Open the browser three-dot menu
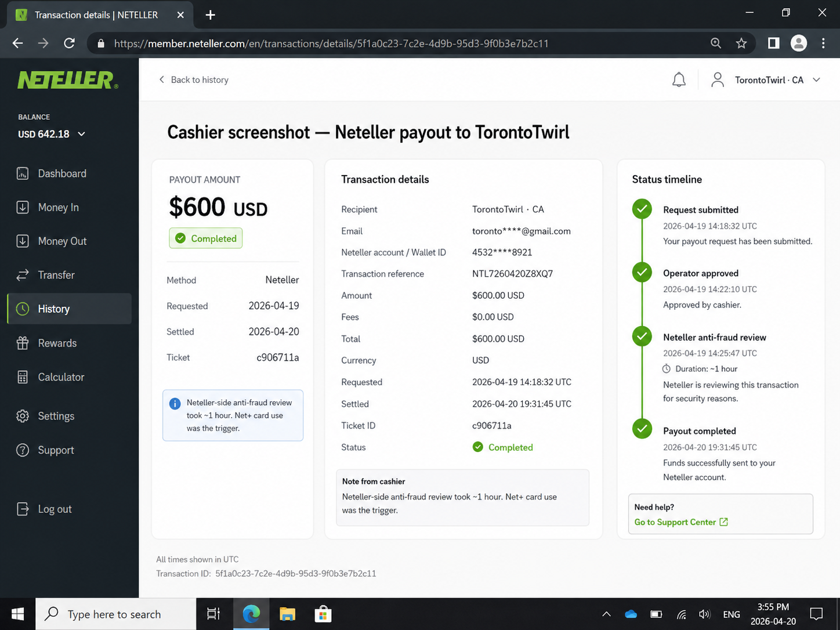The height and width of the screenshot is (630, 840). [x=823, y=43]
